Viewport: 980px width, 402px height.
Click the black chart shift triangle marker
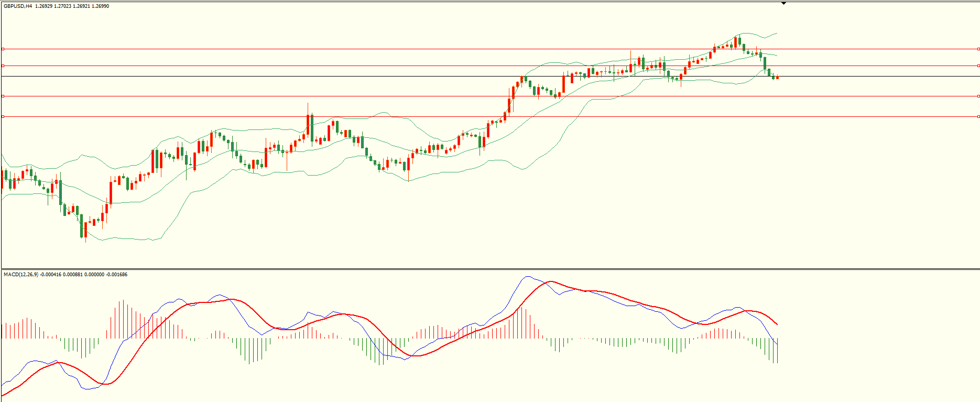(x=783, y=3)
